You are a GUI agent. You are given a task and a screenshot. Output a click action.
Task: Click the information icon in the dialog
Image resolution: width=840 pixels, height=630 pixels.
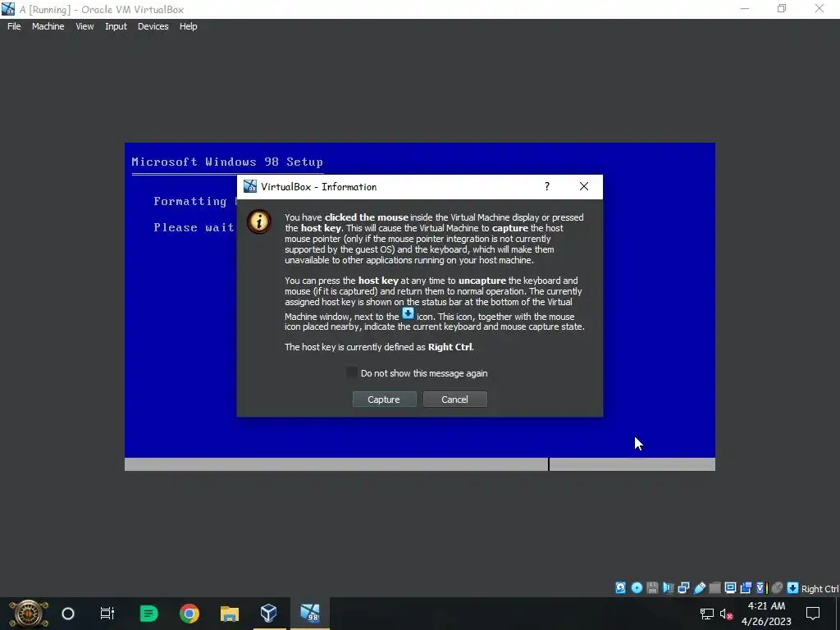(x=258, y=221)
